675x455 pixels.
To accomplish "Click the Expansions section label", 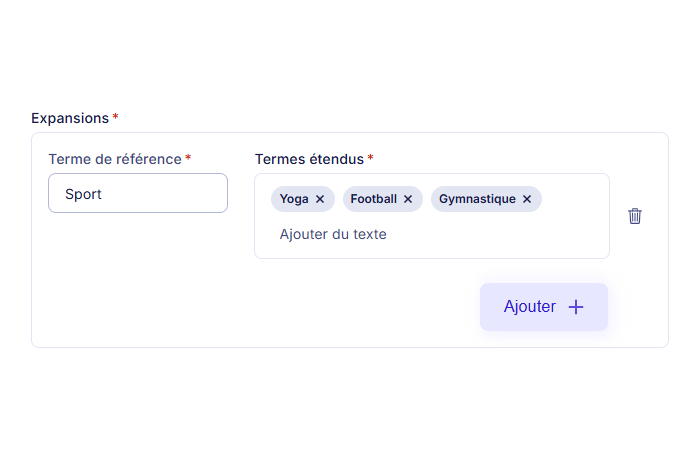I will click(70, 118).
